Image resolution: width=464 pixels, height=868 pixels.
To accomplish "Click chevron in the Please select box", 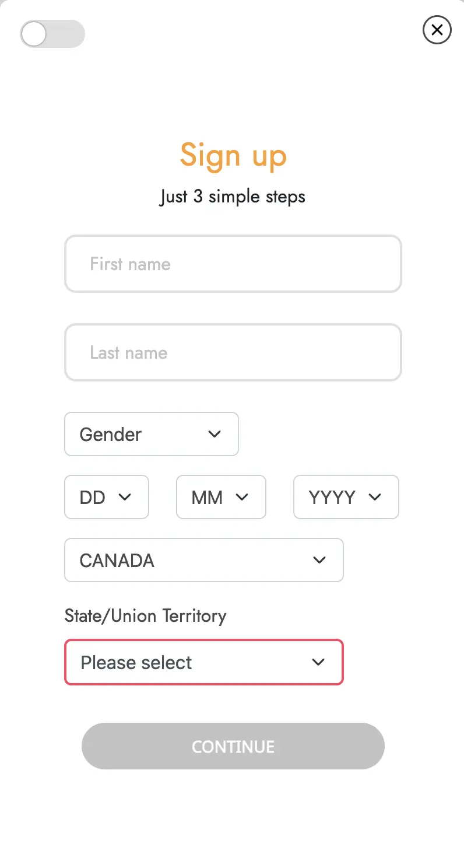I will pyautogui.click(x=318, y=662).
